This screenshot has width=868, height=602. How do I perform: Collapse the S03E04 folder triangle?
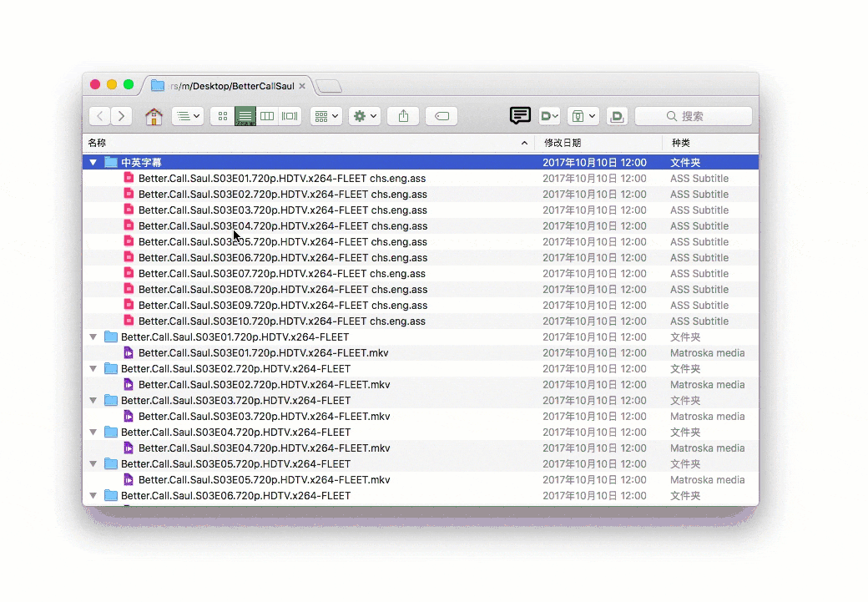pyautogui.click(x=93, y=432)
